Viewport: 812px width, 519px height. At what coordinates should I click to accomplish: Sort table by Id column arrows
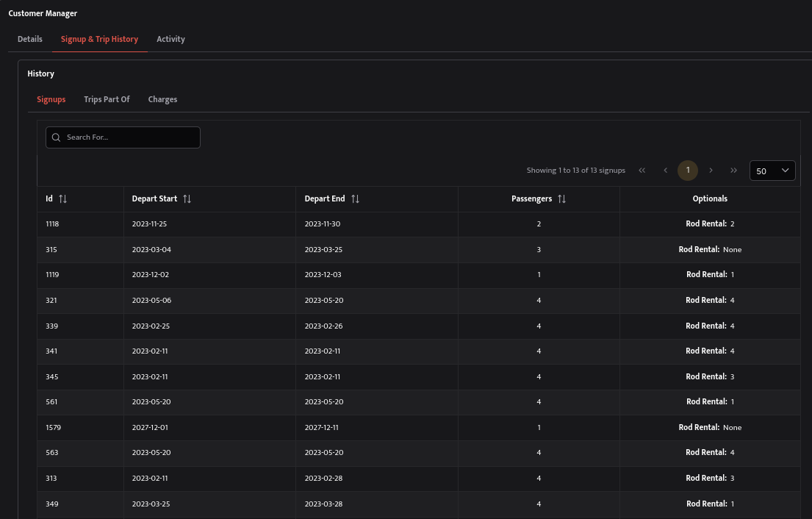tap(62, 199)
